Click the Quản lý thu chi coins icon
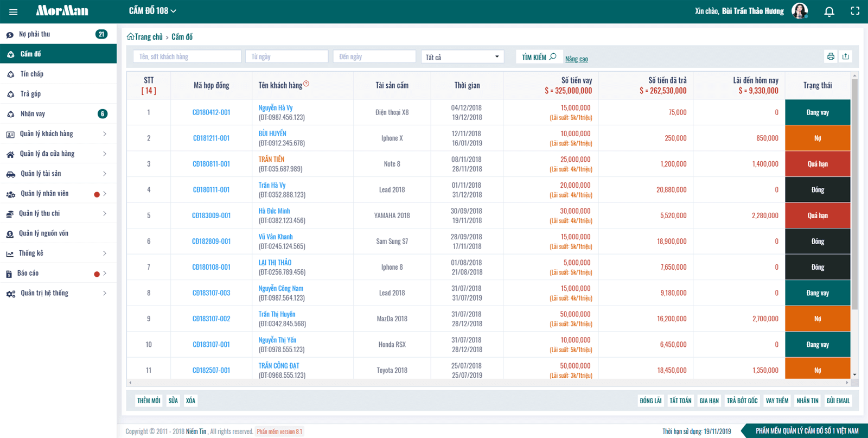Screen dimensions: 868x438 point(10,214)
